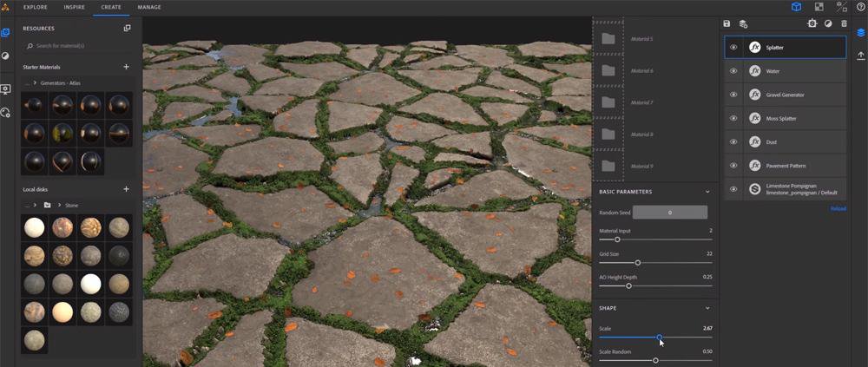Image resolution: width=868 pixels, height=367 pixels.
Task: Open the split 2D/3D view icon
Action: (x=842, y=7)
